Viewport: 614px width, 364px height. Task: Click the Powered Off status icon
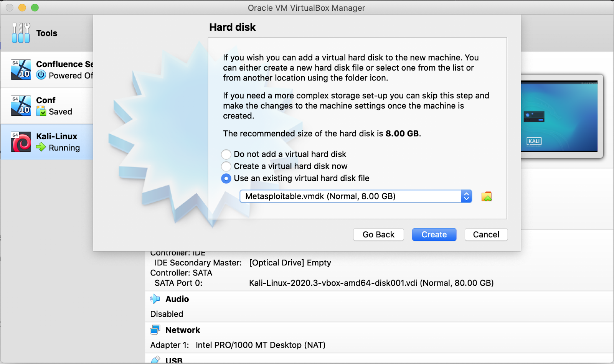[41, 75]
